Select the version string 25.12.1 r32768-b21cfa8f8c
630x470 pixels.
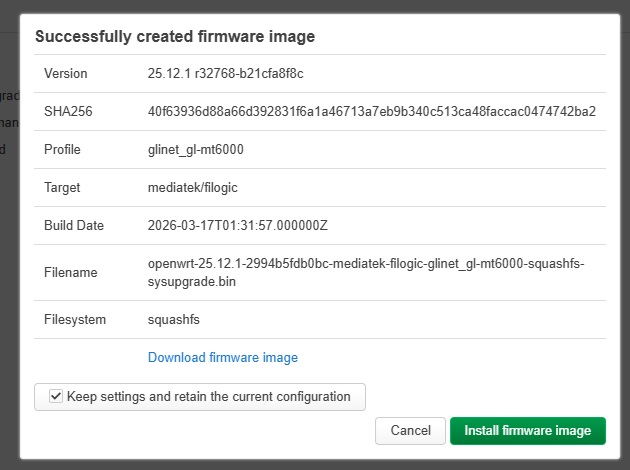pyautogui.click(x=225, y=74)
